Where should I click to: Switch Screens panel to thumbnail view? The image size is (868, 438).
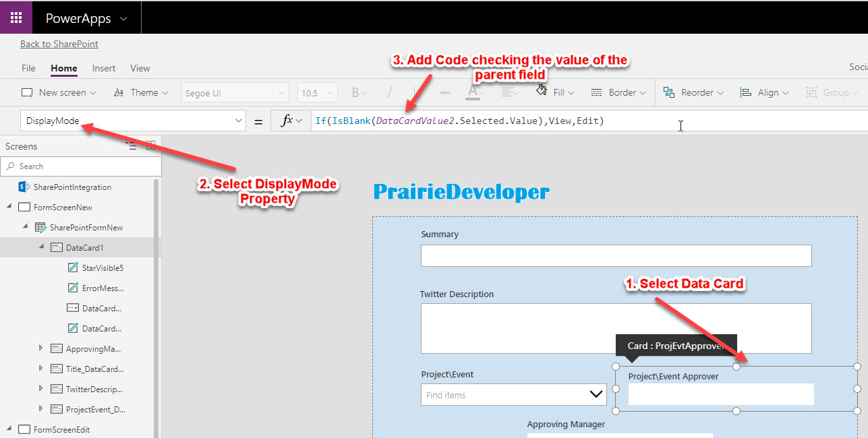[151, 146]
